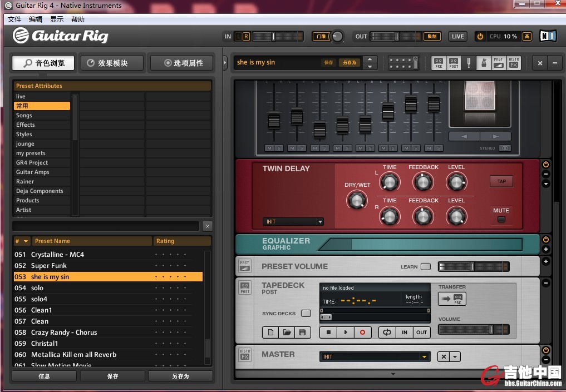566x392 pixels.
Task: Enable the Twin Delay MUTE switch
Action: tap(501, 219)
